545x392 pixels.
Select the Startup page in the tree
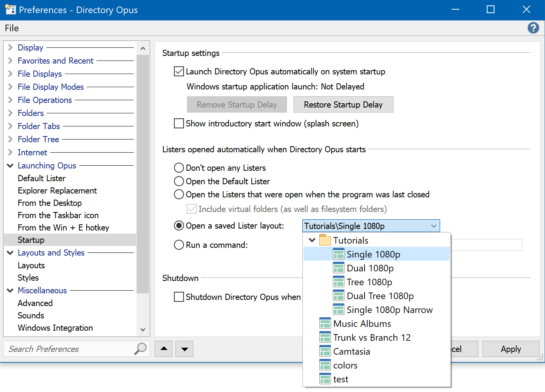coord(70,240)
